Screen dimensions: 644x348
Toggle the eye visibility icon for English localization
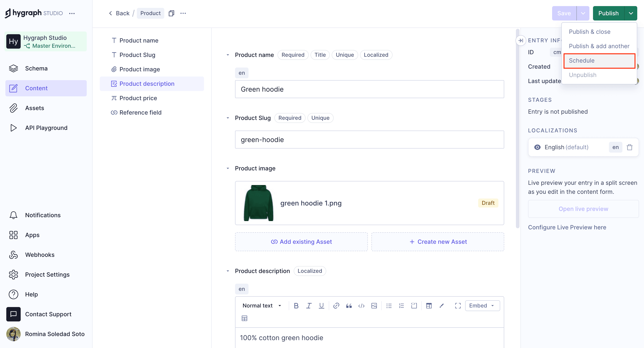click(537, 147)
